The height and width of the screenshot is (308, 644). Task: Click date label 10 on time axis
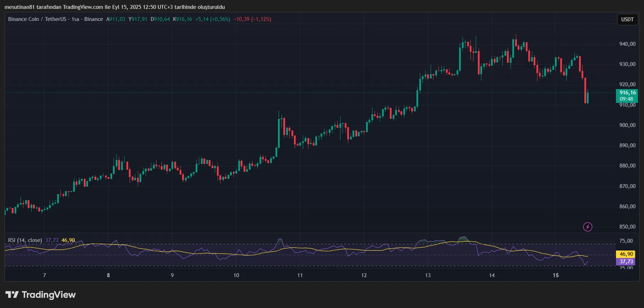coord(236,275)
